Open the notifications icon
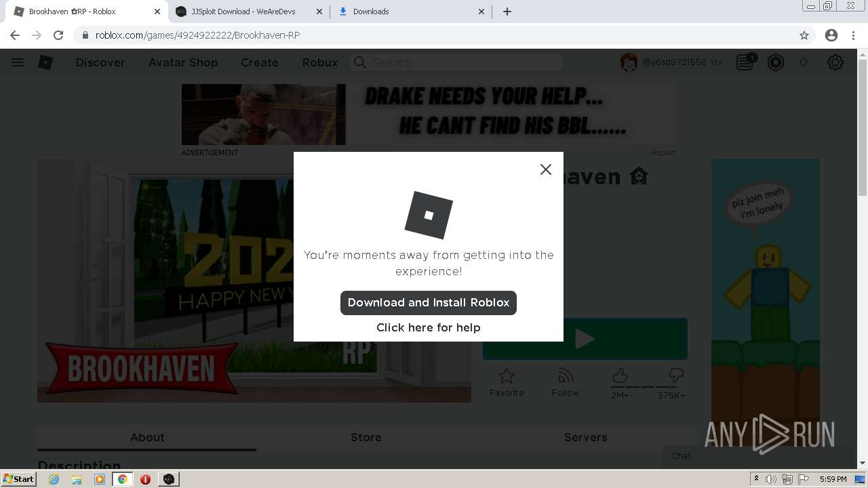 [746, 62]
